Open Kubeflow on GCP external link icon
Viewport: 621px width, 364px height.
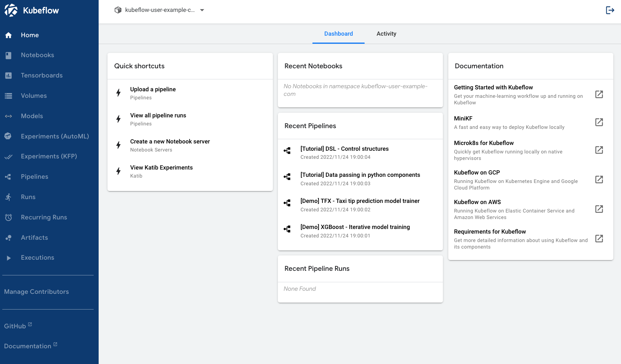(x=599, y=180)
